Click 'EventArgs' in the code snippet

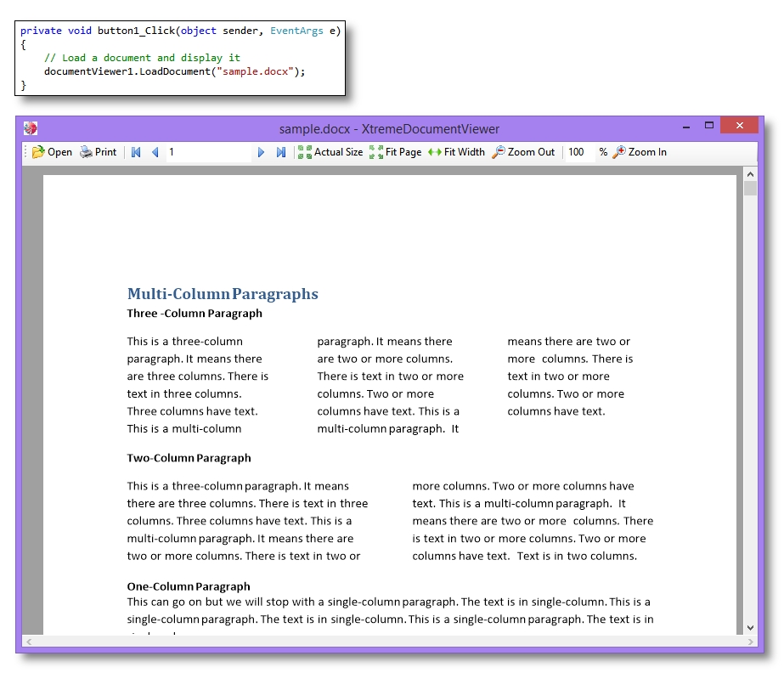pyautogui.click(x=297, y=31)
